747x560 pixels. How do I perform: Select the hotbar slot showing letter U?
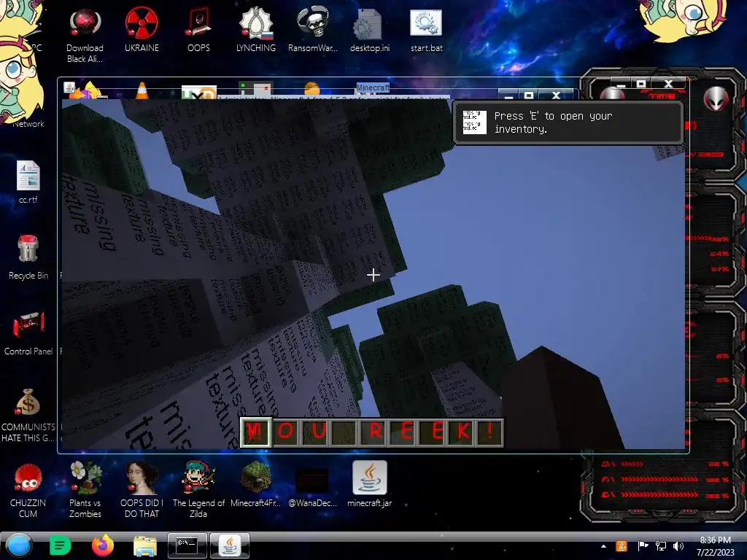[x=314, y=432]
